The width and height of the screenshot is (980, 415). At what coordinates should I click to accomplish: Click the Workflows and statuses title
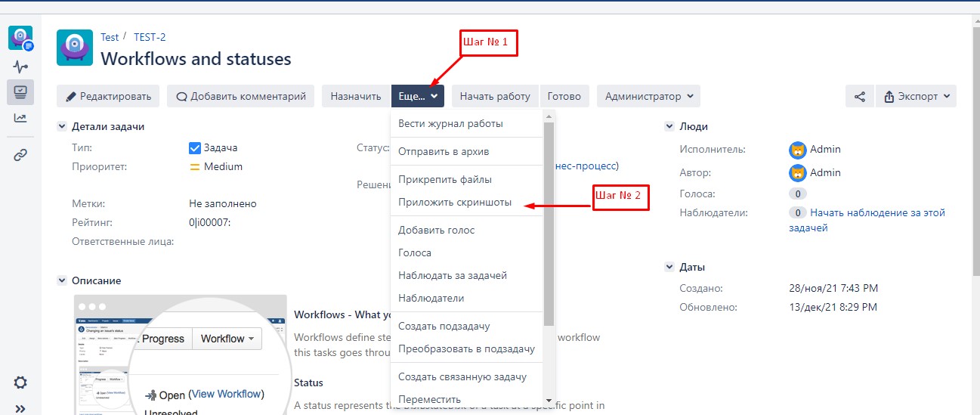pos(196,58)
